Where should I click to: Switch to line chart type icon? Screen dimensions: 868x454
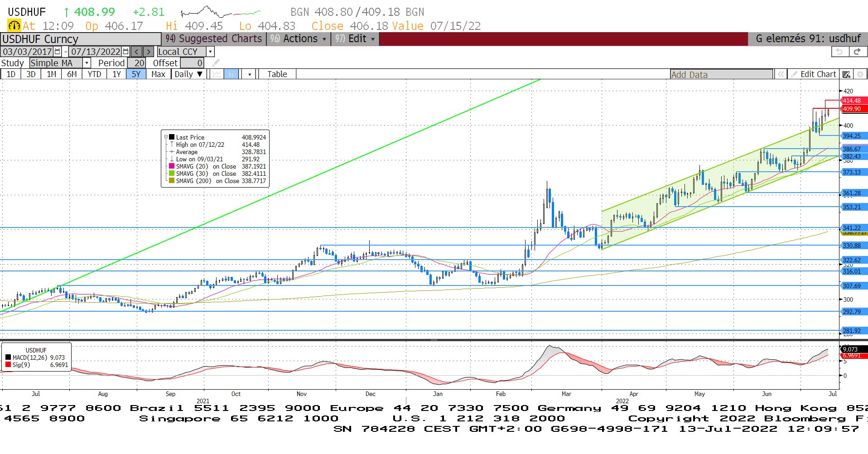(217, 74)
